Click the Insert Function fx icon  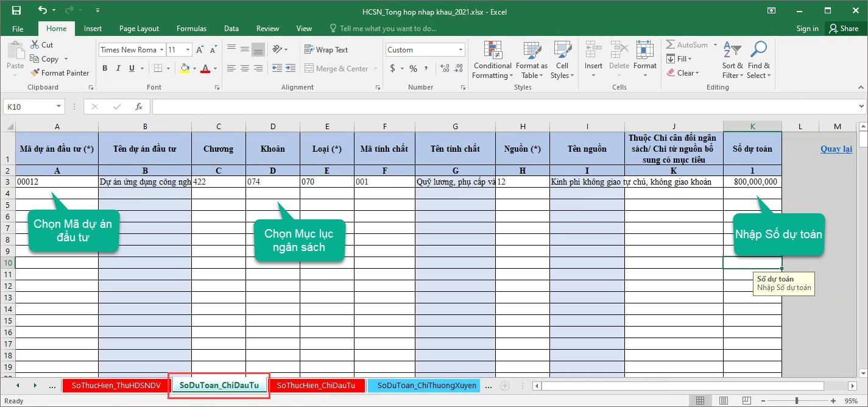pos(139,107)
